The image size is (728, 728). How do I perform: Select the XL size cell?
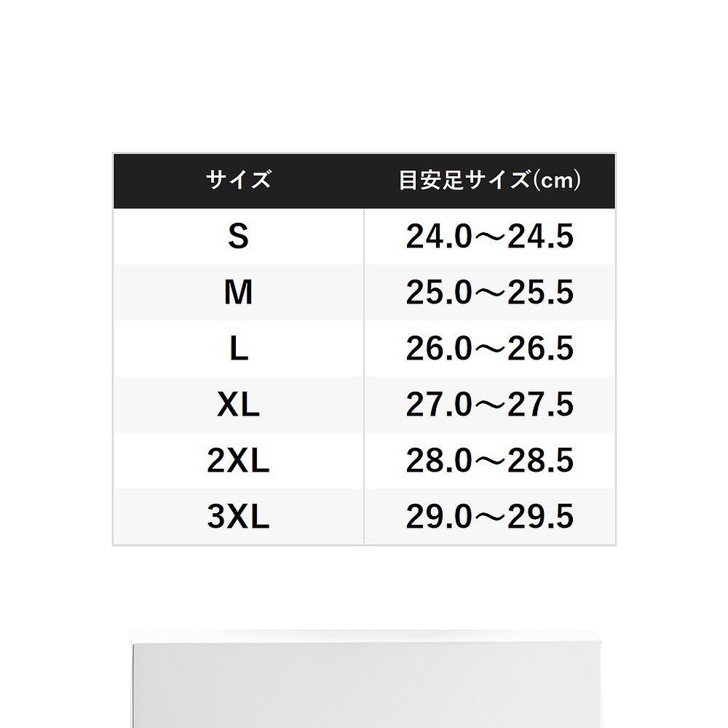point(238,405)
